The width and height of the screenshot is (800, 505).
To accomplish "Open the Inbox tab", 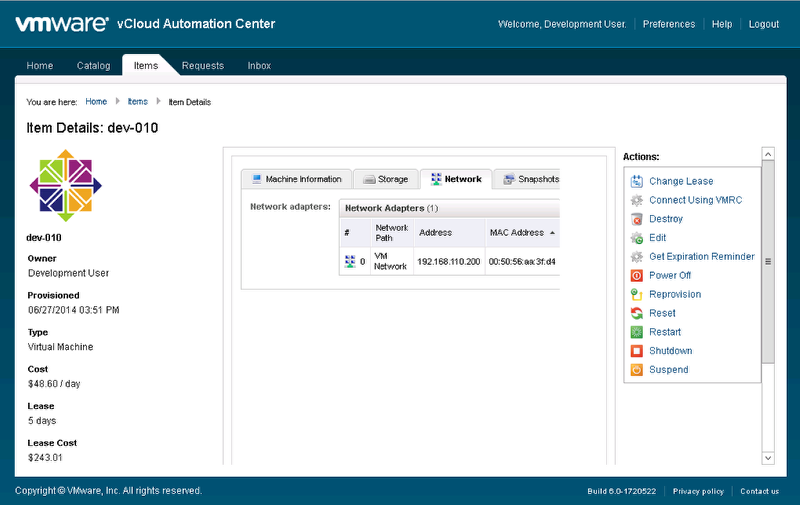I will pyautogui.click(x=259, y=65).
